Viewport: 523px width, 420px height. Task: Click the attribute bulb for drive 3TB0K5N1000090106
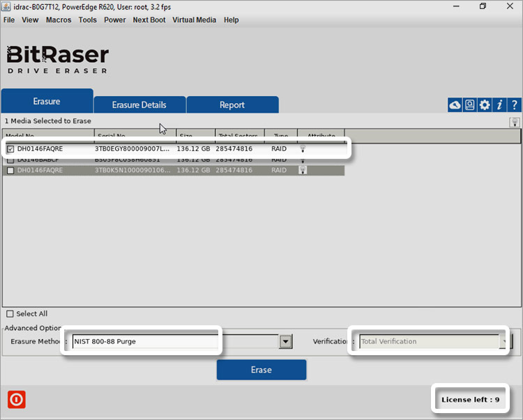coord(303,170)
